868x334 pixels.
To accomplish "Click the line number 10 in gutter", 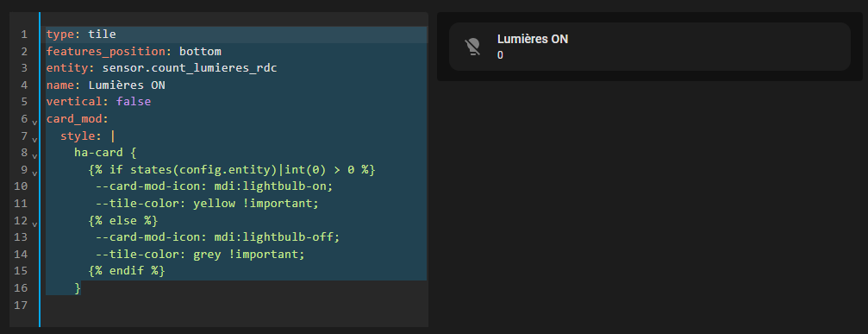I will click(21, 186).
